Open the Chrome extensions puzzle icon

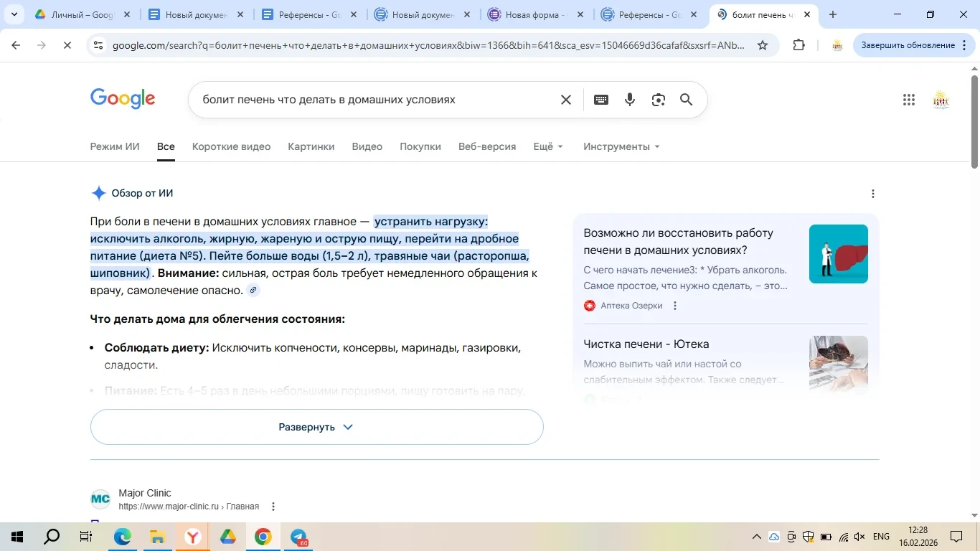click(x=798, y=45)
